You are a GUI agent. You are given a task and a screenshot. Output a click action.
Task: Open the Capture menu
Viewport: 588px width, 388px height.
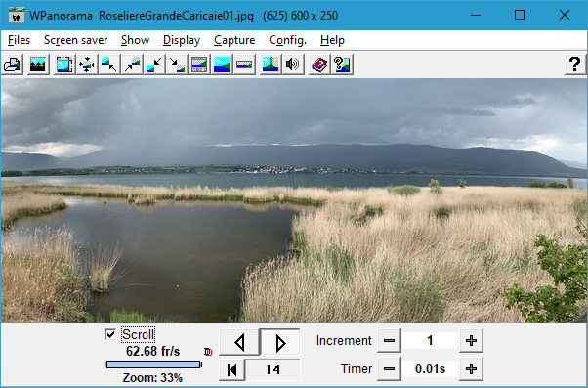234,40
